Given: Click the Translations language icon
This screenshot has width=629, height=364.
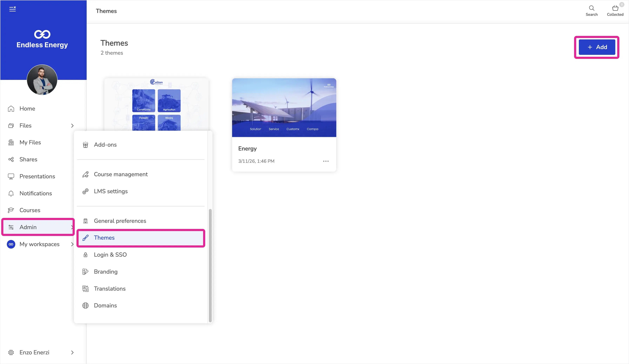Looking at the screenshot, I should (85, 289).
